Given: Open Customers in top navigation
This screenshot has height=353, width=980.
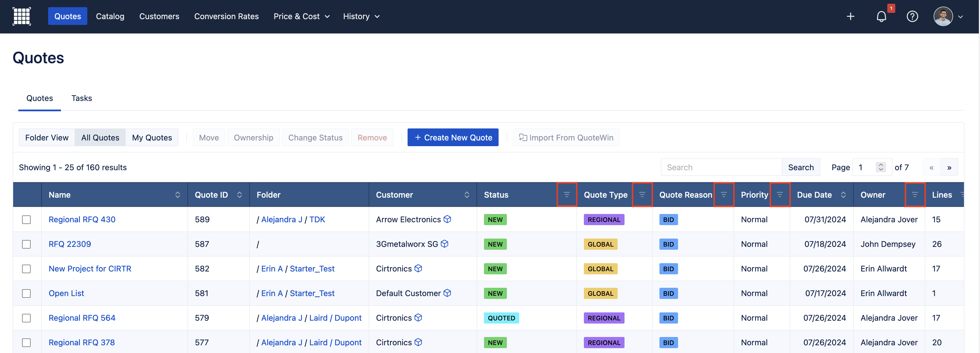Looking at the screenshot, I should pos(159,16).
